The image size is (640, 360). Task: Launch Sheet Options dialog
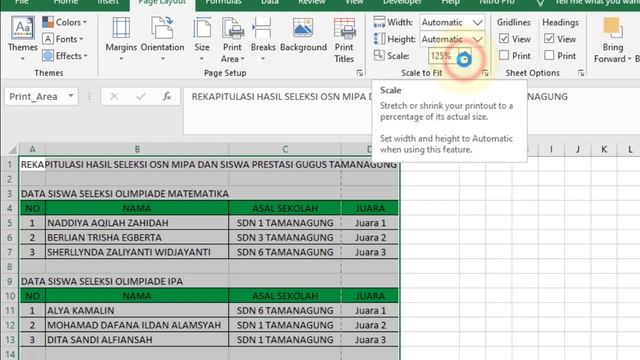tap(581, 73)
